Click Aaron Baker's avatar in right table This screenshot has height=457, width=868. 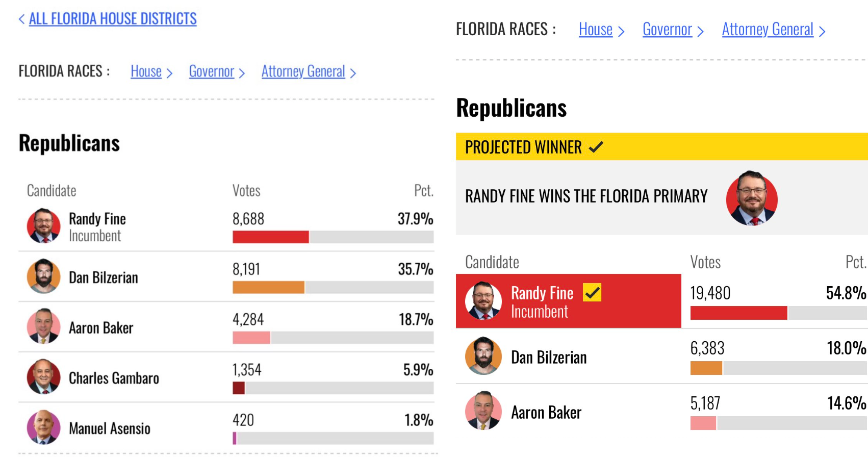[483, 411]
